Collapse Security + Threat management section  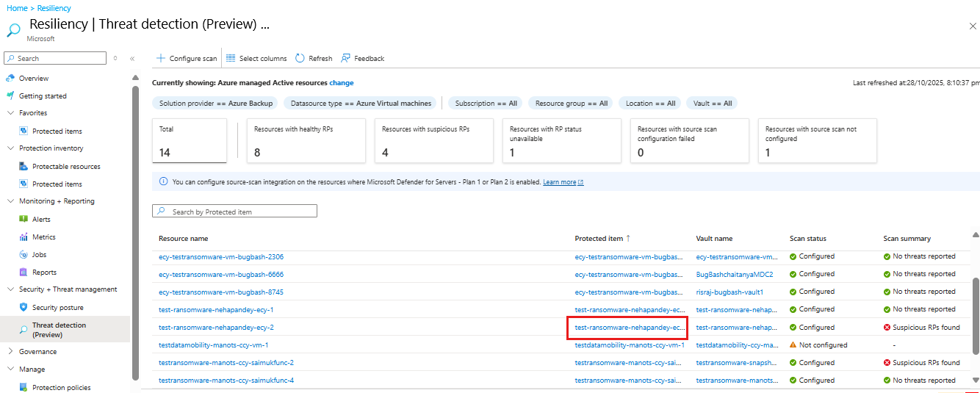pos(10,289)
